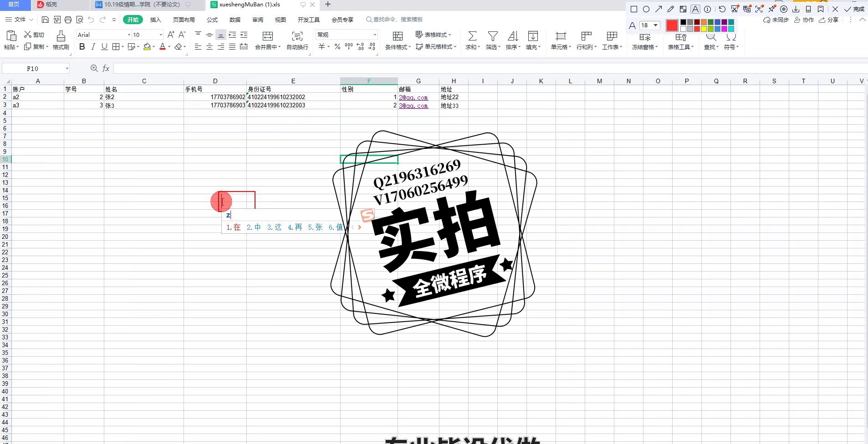Viewport: 868px width, 444px height.
Task: Click the thousands separator icon
Action: (349, 46)
